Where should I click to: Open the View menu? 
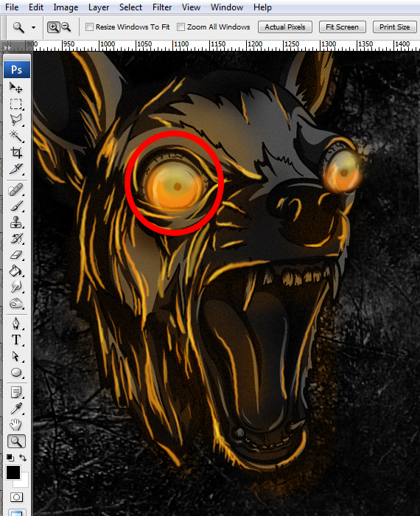click(191, 7)
